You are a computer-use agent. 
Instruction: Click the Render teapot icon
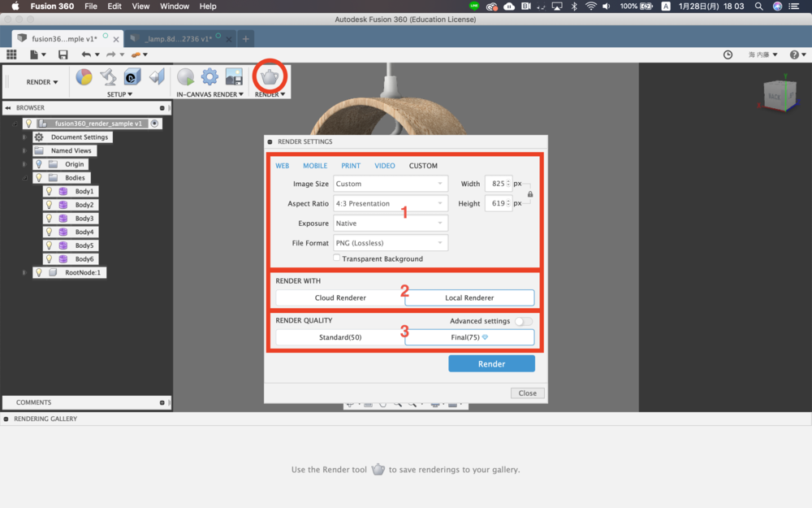coord(270,77)
